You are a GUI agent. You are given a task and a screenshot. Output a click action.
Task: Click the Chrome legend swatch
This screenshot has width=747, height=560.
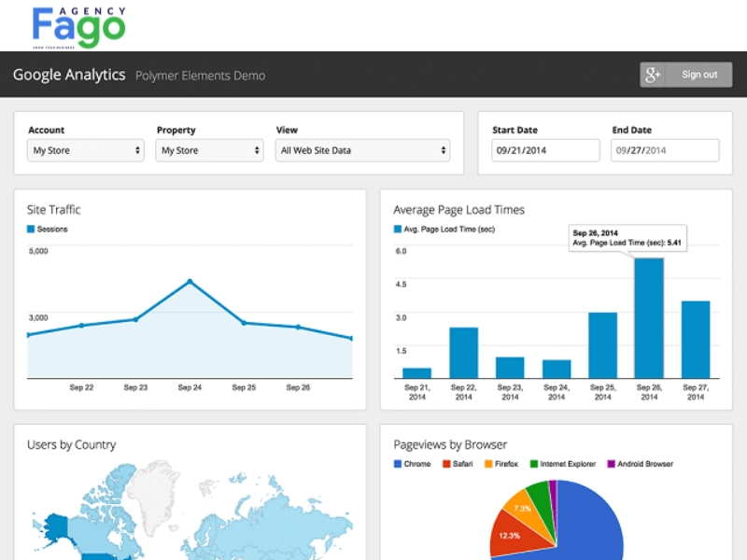tap(398, 464)
